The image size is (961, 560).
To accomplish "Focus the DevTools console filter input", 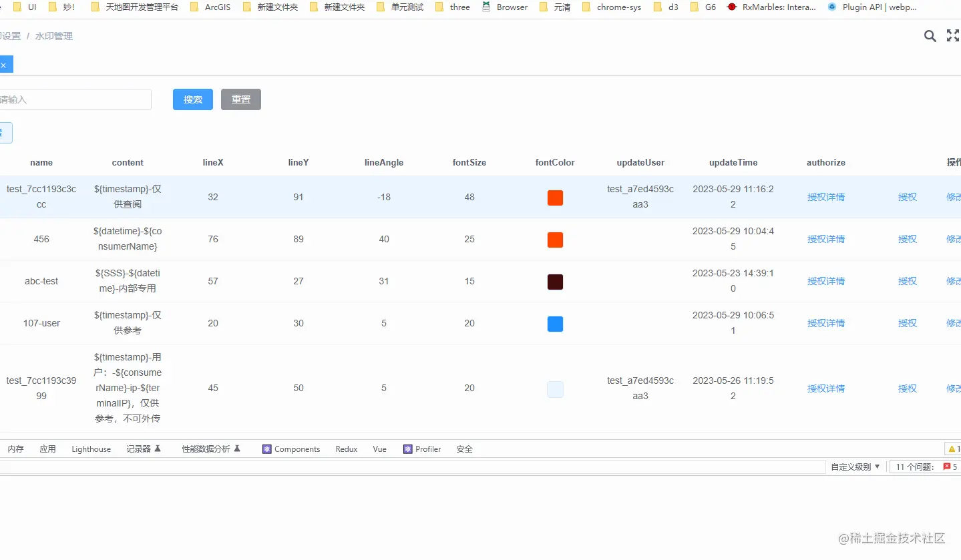I will click(x=413, y=467).
